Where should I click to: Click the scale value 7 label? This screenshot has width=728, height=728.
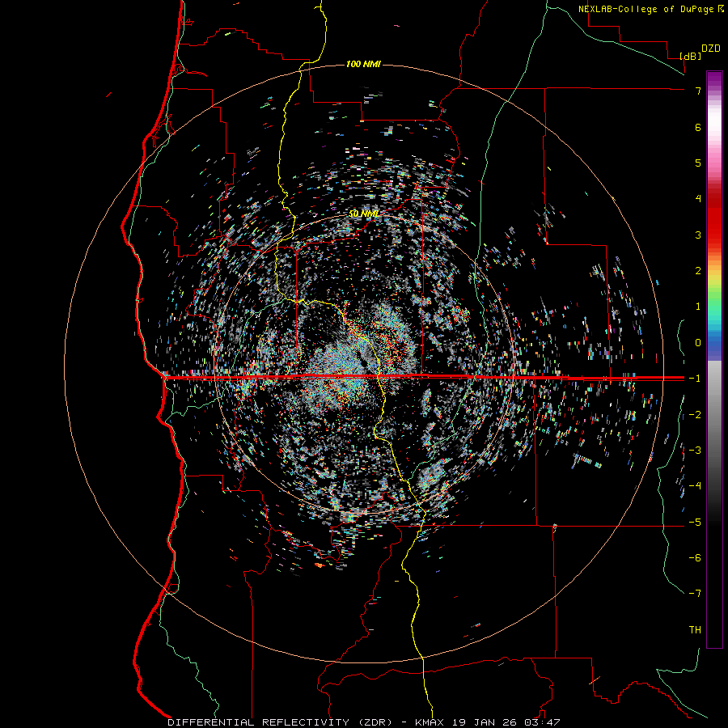[x=698, y=91]
